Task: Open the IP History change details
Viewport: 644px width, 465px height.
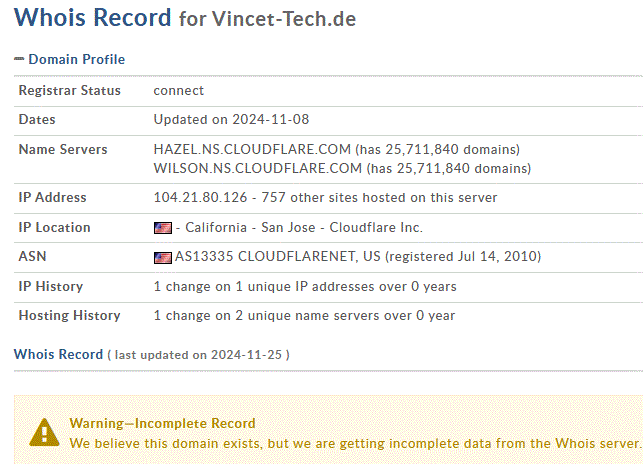Action: click(x=305, y=286)
